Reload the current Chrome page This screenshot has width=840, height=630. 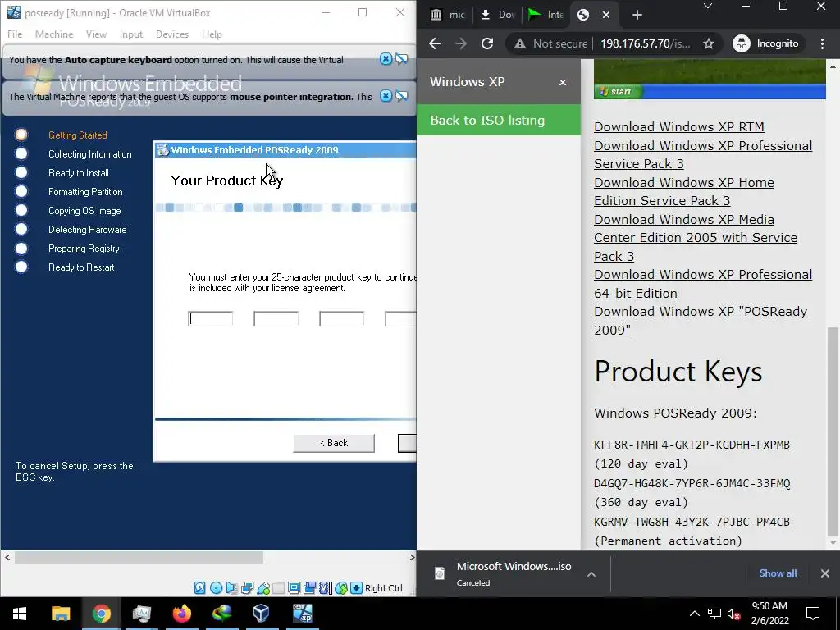click(x=487, y=43)
